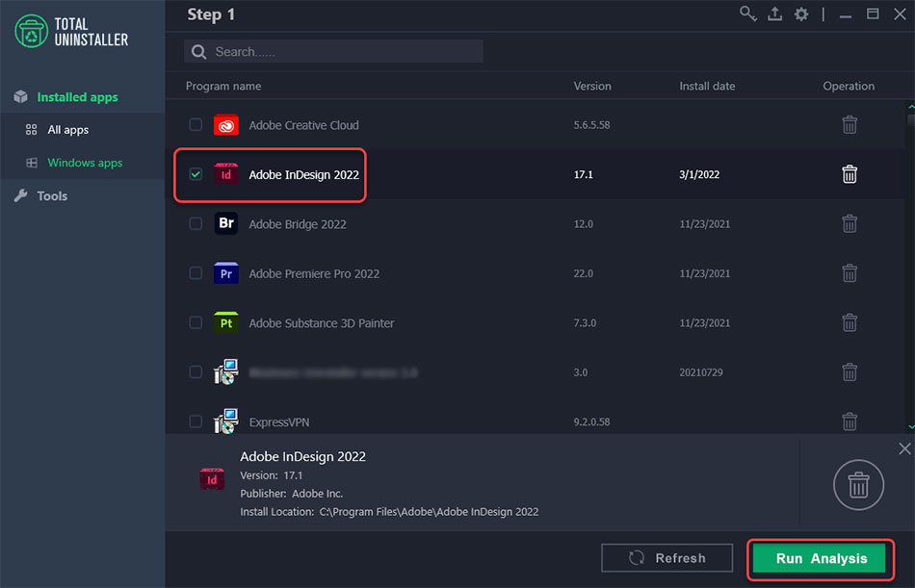Click trash icon for Substance 3D Painter
Viewport: 915px width, 588px height.
[850, 322]
